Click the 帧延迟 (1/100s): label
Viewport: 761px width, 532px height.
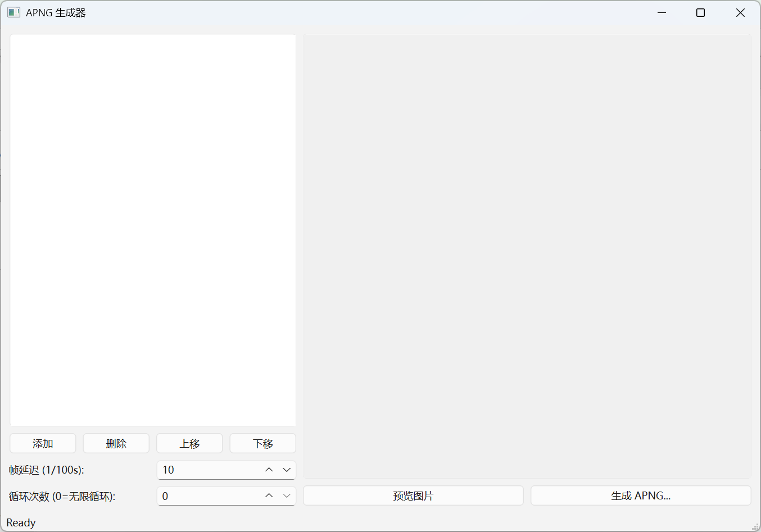pos(47,470)
